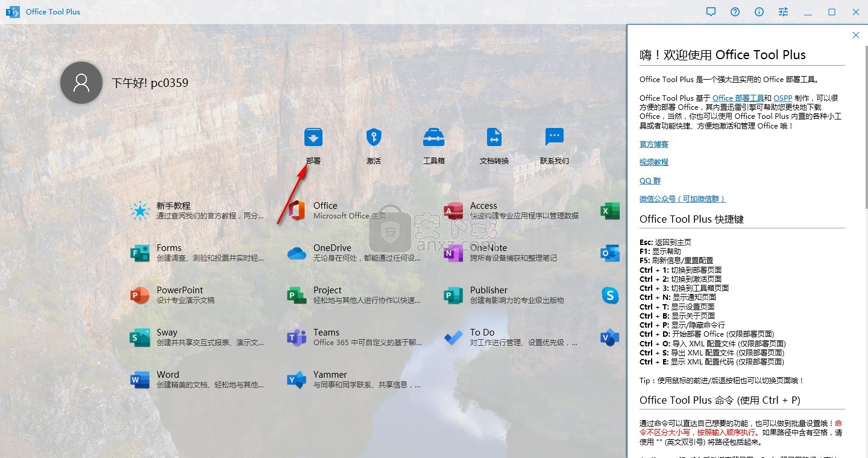The width and height of the screenshot is (868, 458).
Task: Click the Word description 创建精美的文档
Action: click(210, 384)
